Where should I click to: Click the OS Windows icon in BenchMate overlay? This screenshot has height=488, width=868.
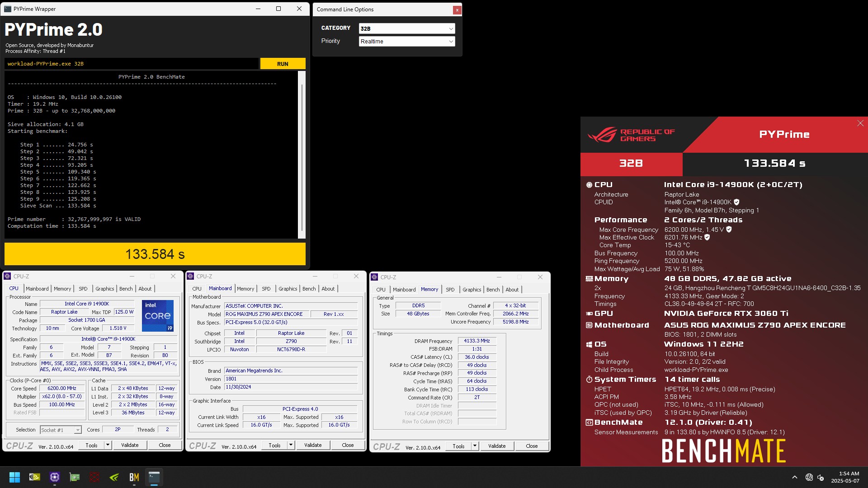click(x=589, y=344)
